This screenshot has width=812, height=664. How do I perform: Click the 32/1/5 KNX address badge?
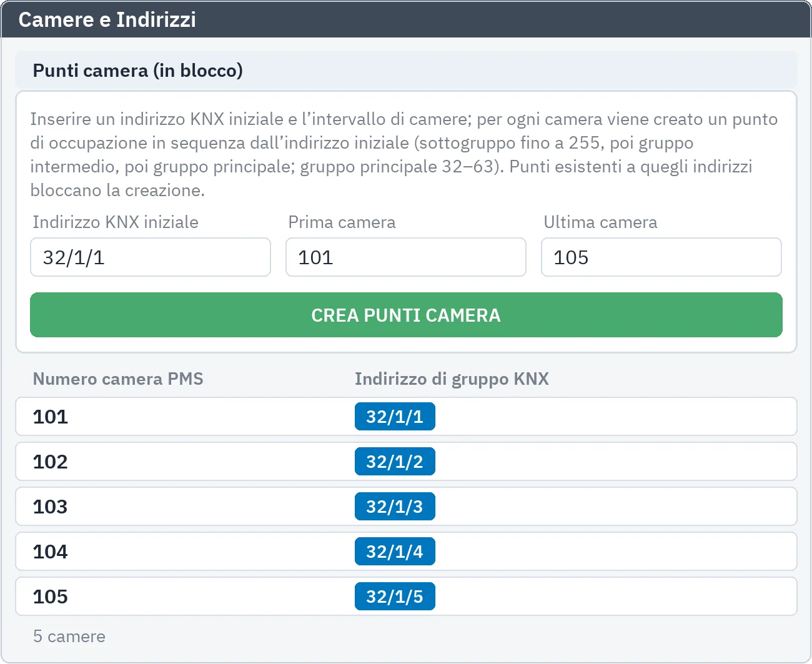point(395,597)
